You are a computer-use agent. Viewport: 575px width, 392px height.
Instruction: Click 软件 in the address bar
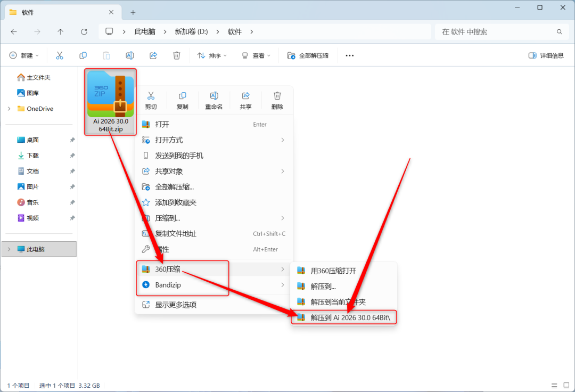235,32
